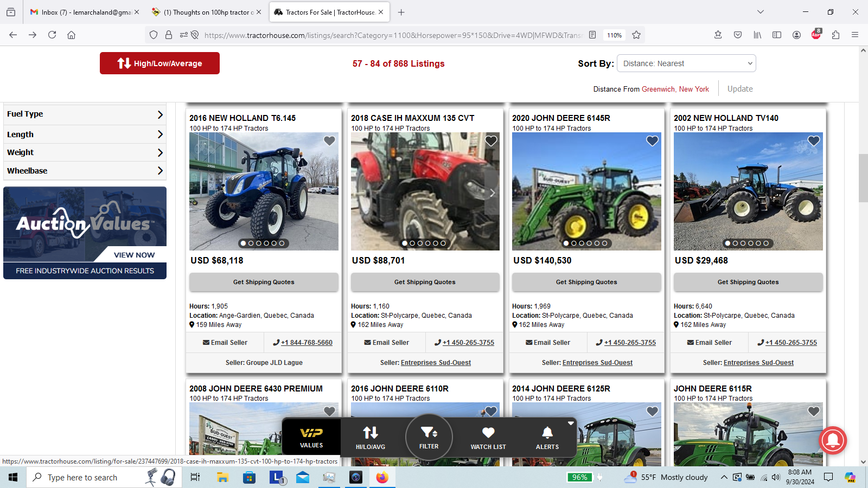Open ALERTS bell in floating toolbar
Screen dimensions: 868x488
pyautogui.click(x=547, y=437)
